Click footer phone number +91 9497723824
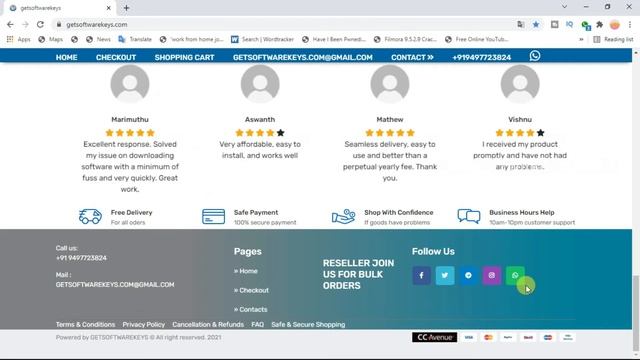Viewport: 640px width, 360px height. coord(81,258)
